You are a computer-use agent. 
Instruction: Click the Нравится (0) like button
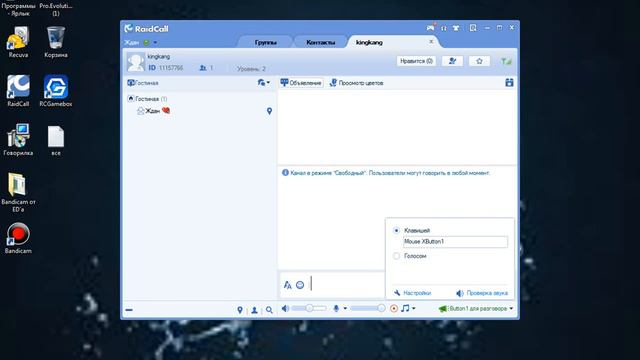(416, 61)
